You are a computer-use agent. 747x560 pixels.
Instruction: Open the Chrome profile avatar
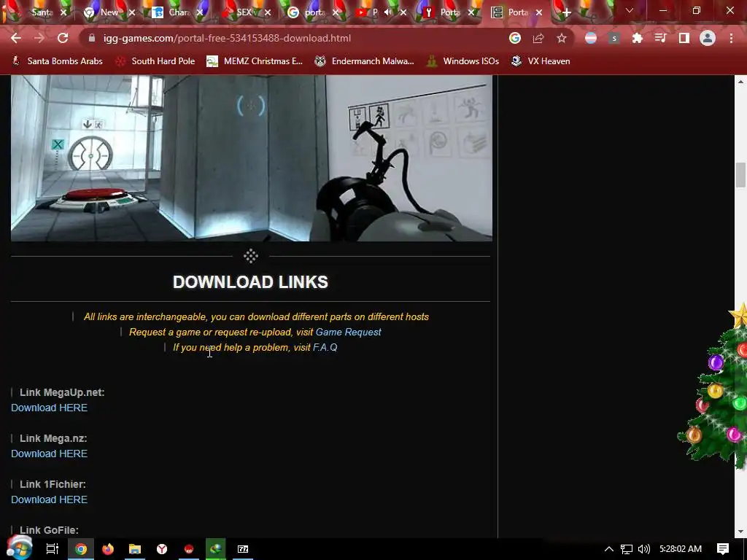(708, 38)
